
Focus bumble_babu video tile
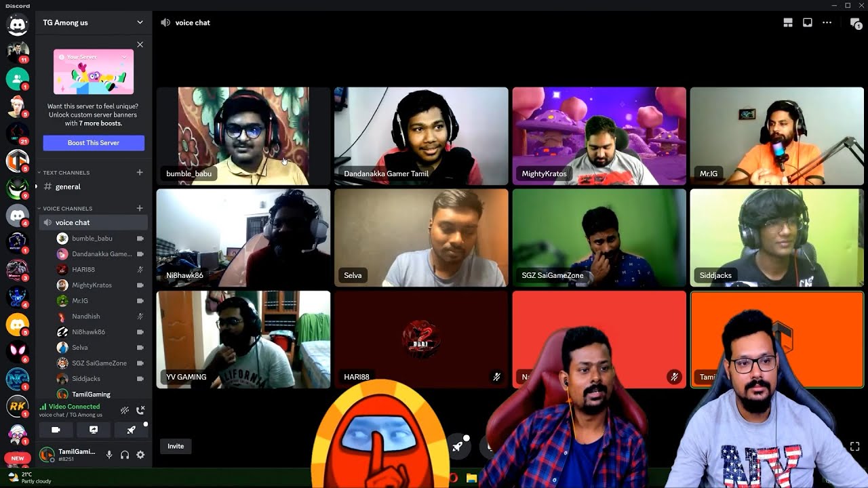(243, 136)
